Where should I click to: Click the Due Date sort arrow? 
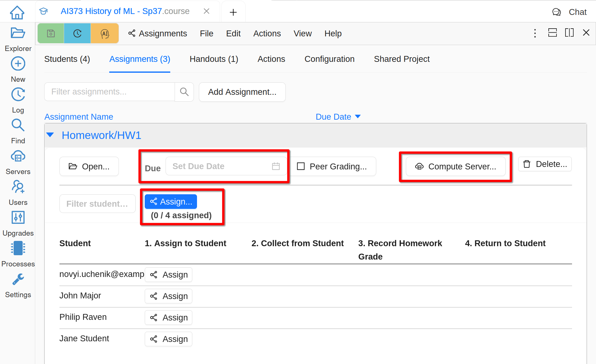pos(358,117)
